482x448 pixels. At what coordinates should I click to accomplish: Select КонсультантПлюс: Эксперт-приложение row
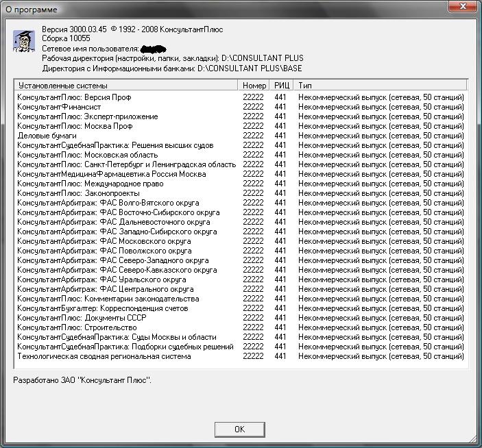pos(241,116)
